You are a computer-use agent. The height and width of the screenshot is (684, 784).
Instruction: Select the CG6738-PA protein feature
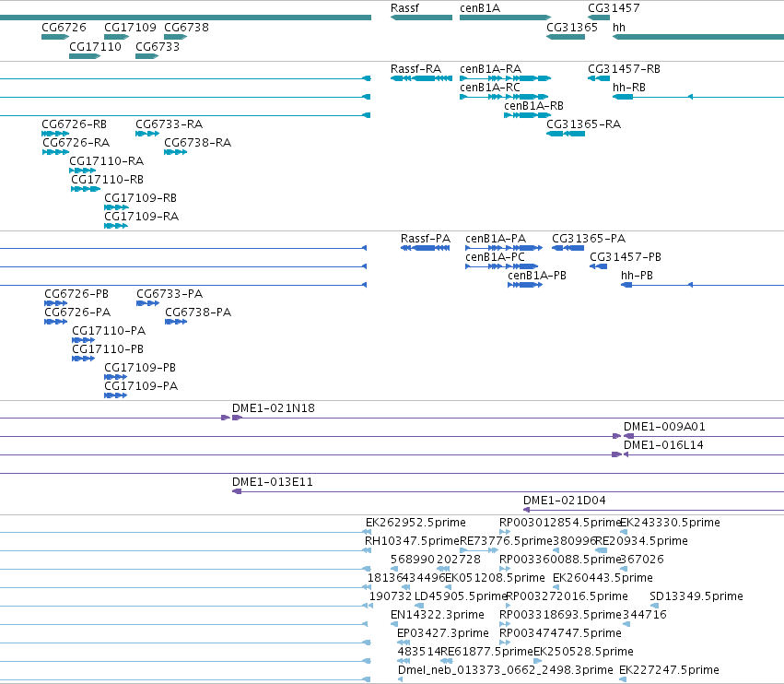click(x=176, y=322)
